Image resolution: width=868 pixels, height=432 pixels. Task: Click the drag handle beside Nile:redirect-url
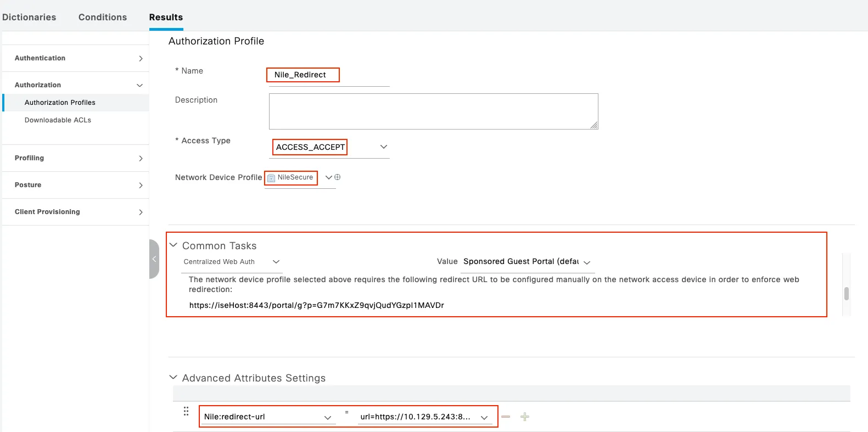tap(186, 411)
